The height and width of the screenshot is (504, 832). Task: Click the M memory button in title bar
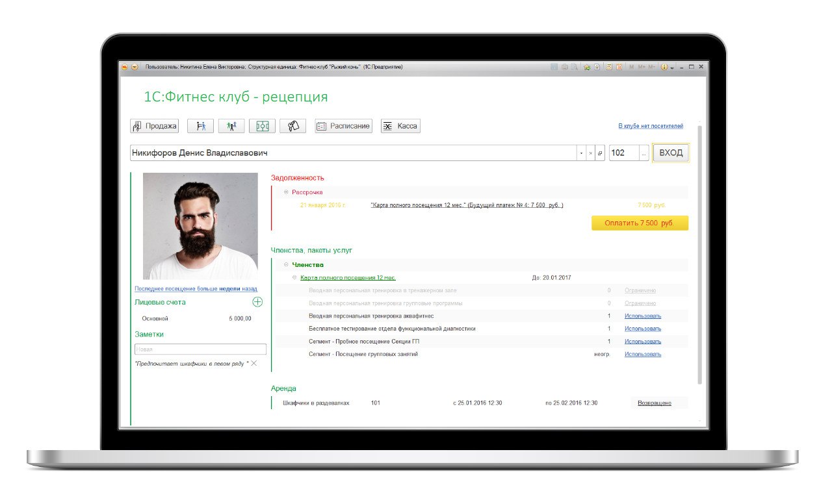click(632, 67)
